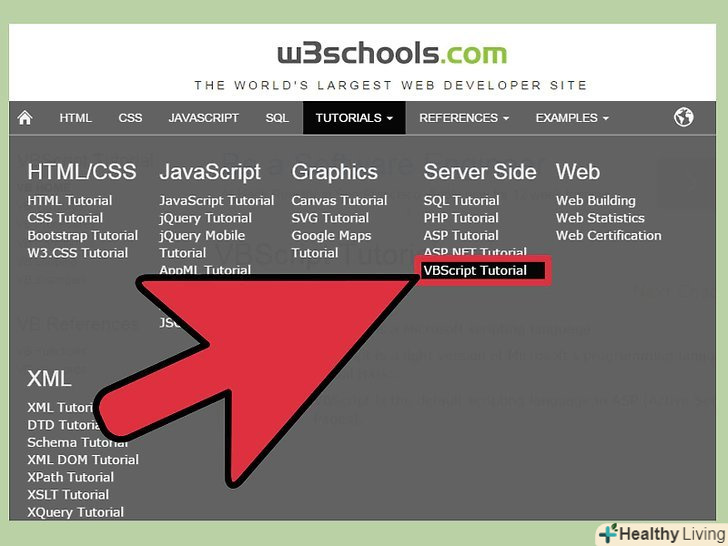The image size is (728, 546).
Task: Open Web Building link
Action: (596, 201)
